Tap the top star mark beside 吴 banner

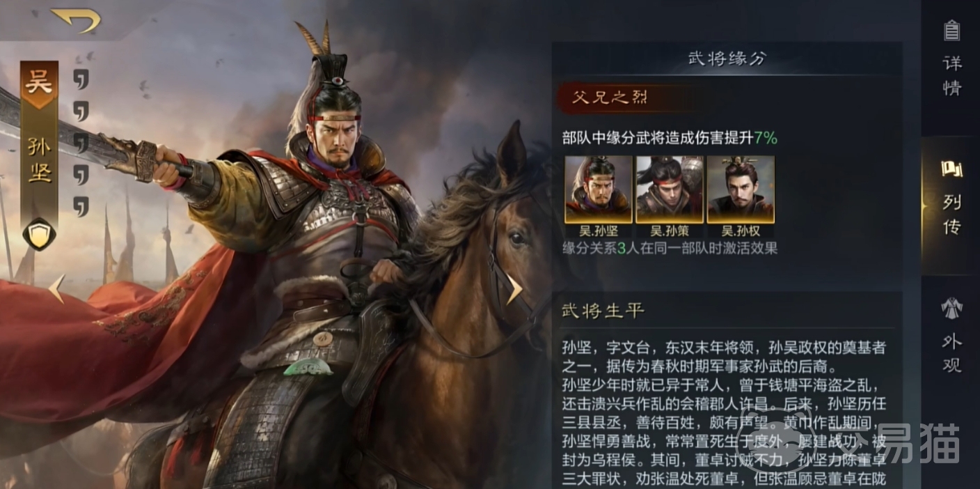pyautogui.click(x=81, y=79)
